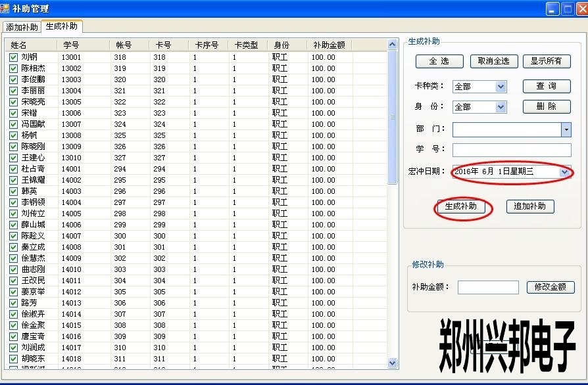This screenshot has width=588, height=385.
Task: Toggle the checkbox for 唐宝奇
Action: [x=14, y=336]
